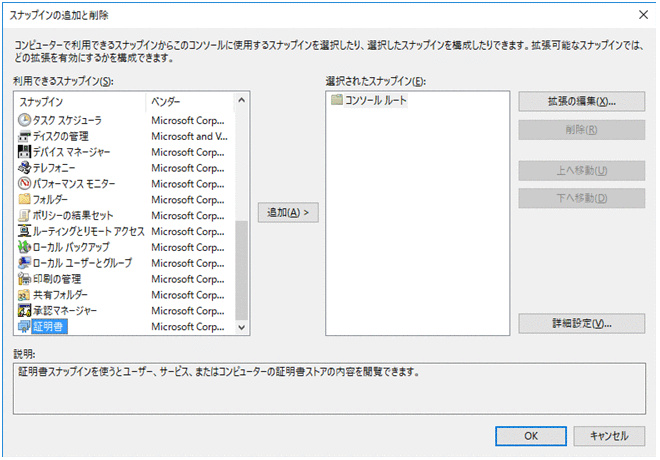The height and width of the screenshot is (460, 660).
Task: Open 拡張の編集(X)... dialog
Action: (581, 101)
